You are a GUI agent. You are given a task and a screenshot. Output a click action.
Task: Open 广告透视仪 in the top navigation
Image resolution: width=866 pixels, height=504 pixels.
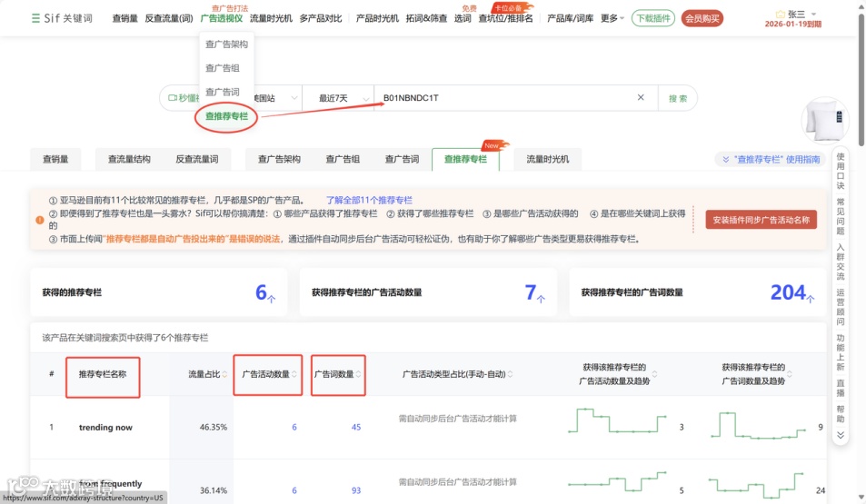coord(222,18)
